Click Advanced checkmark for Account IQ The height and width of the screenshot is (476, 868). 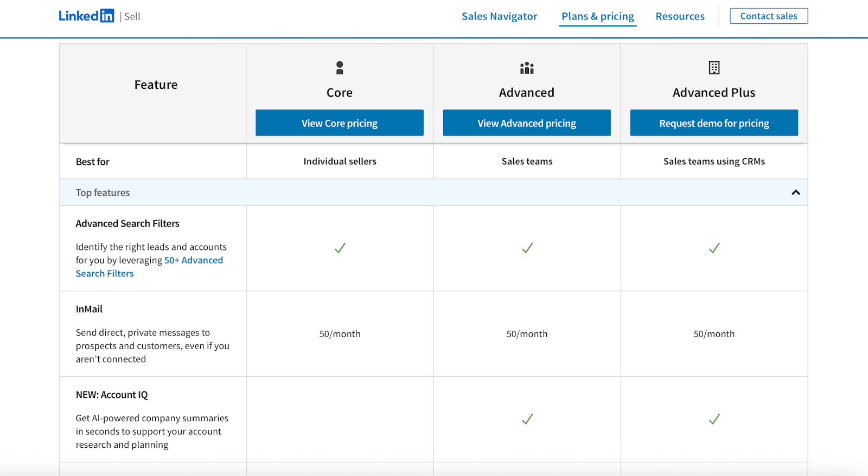(x=527, y=419)
